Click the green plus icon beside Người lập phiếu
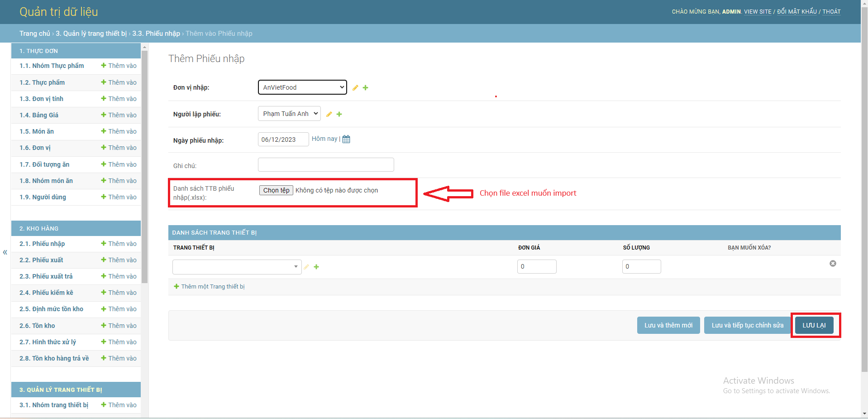Image resolution: width=868 pixels, height=419 pixels. tap(339, 114)
